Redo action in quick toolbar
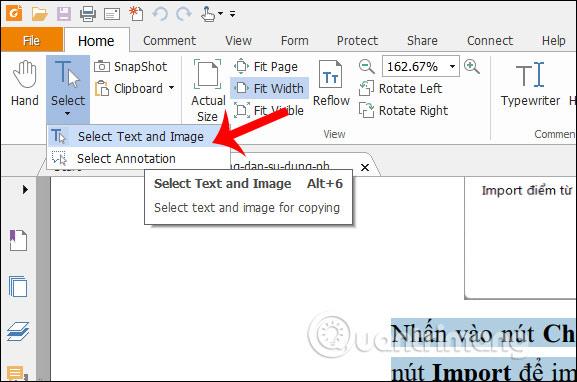Viewport: 577px width, 382px height. click(183, 14)
